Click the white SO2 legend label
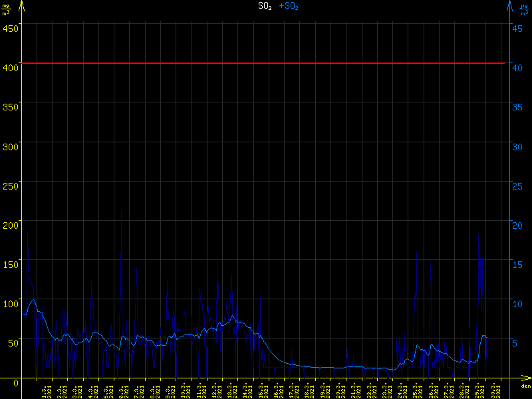Viewport: 532px width, 399px height. 265,6
